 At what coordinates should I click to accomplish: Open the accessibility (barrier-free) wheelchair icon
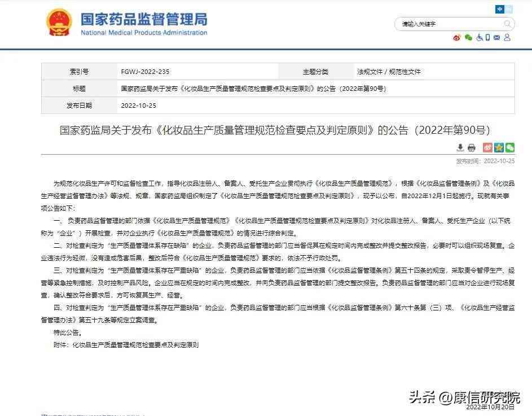(x=480, y=37)
